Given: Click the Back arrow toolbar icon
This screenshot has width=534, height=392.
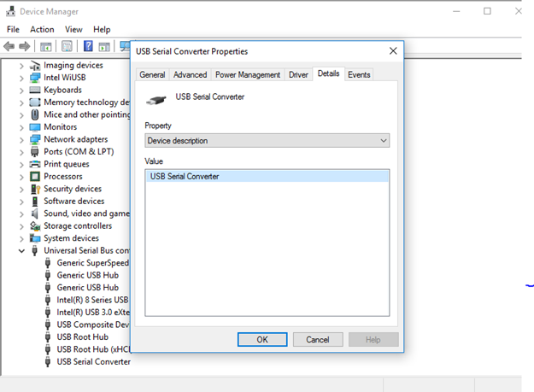Looking at the screenshot, I should (10, 46).
